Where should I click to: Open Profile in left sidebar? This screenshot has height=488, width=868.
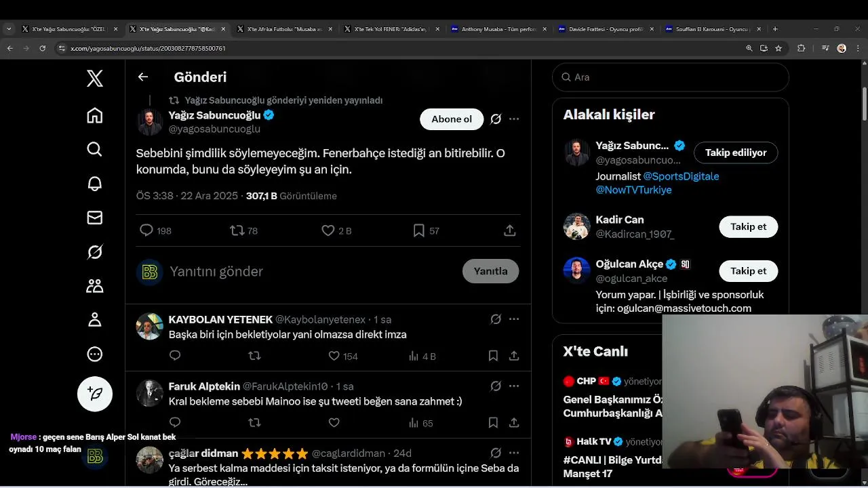[x=95, y=320]
